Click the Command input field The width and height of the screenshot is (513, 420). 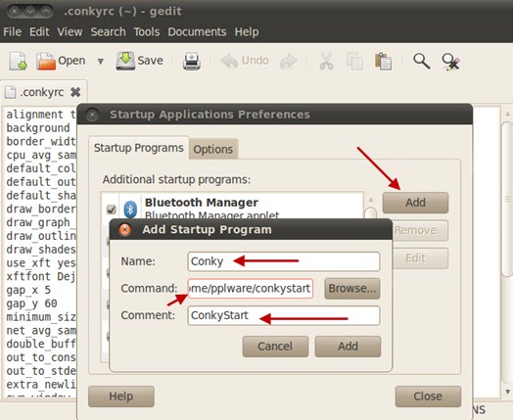[251, 289]
